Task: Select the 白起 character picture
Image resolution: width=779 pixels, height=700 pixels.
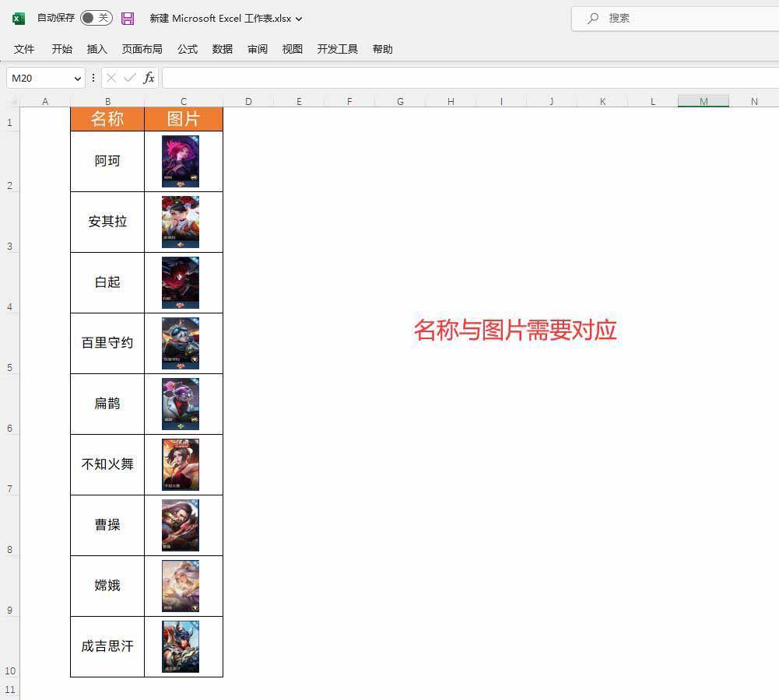Action: (181, 282)
